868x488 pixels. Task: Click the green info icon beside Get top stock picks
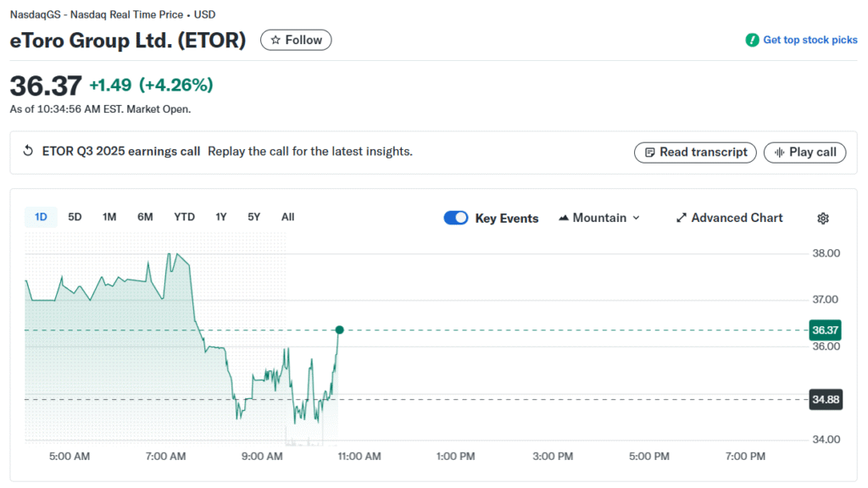753,40
